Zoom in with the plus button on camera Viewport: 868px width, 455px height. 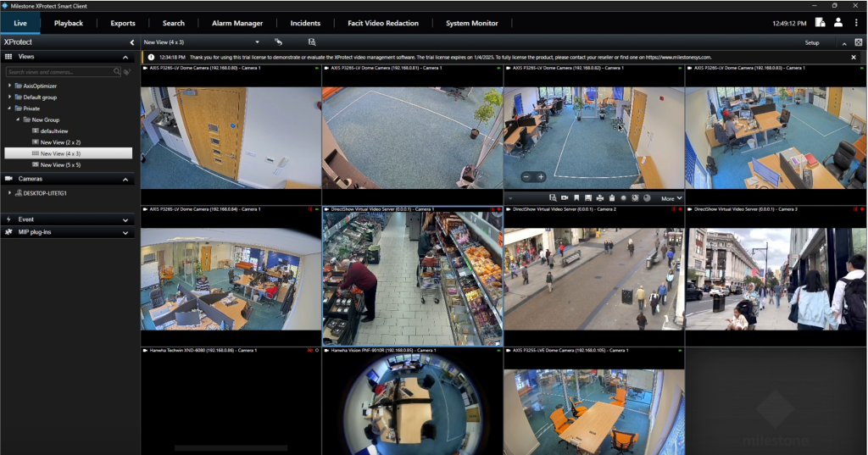[541, 176]
